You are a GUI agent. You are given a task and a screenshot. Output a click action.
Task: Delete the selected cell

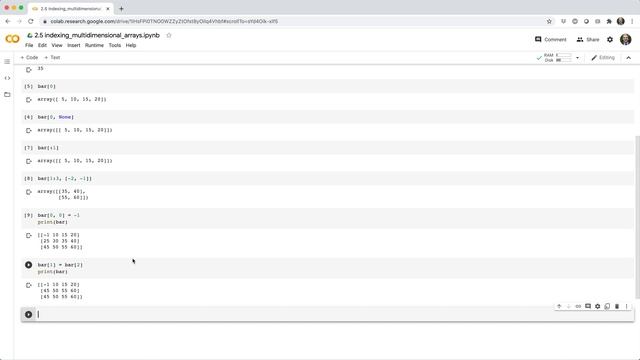(x=617, y=306)
